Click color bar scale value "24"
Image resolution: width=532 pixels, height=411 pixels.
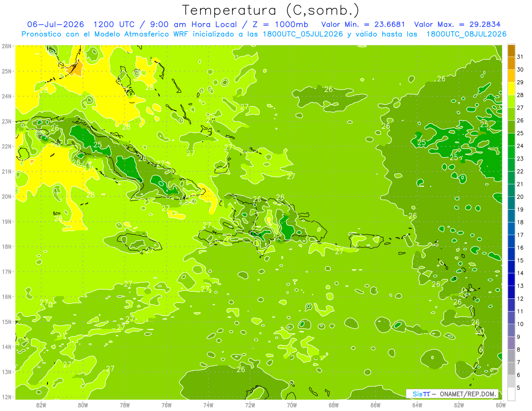[520, 146]
